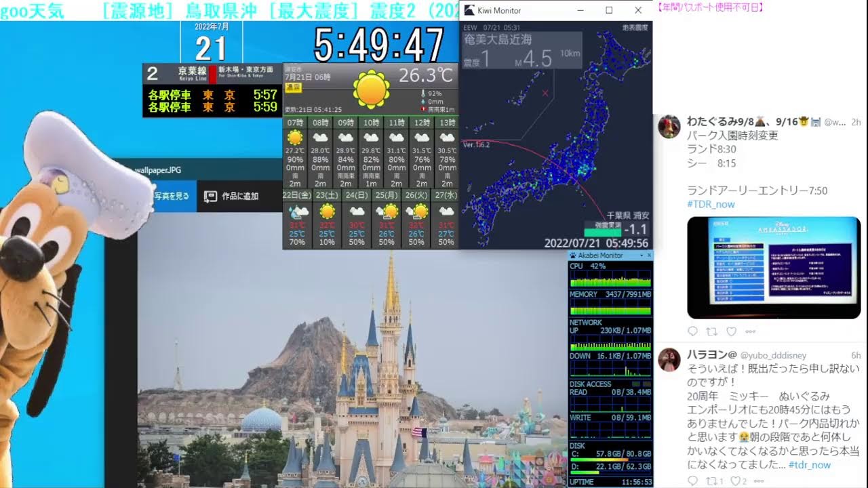
Task: Click the large sun icon in weather widget
Action: point(372,89)
